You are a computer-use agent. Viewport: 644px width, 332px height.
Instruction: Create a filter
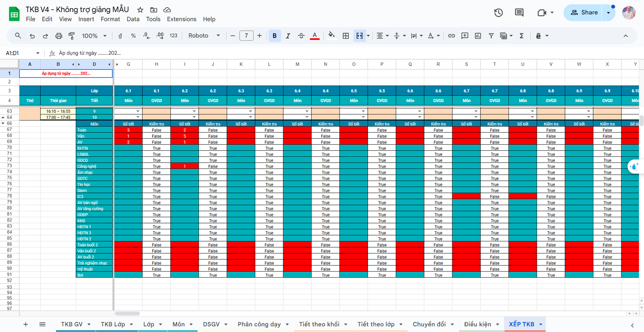click(491, 36)
